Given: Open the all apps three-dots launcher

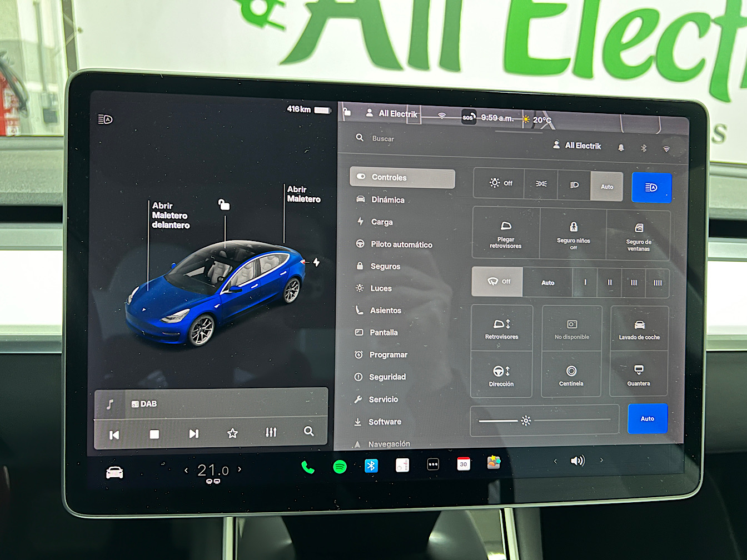Looking at the screenshot, I should pyautogui.click(x=433, y=464).
